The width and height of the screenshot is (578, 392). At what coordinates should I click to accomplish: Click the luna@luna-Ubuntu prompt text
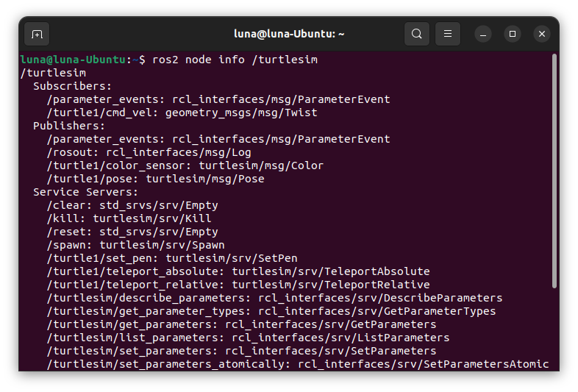coord(74,60)
